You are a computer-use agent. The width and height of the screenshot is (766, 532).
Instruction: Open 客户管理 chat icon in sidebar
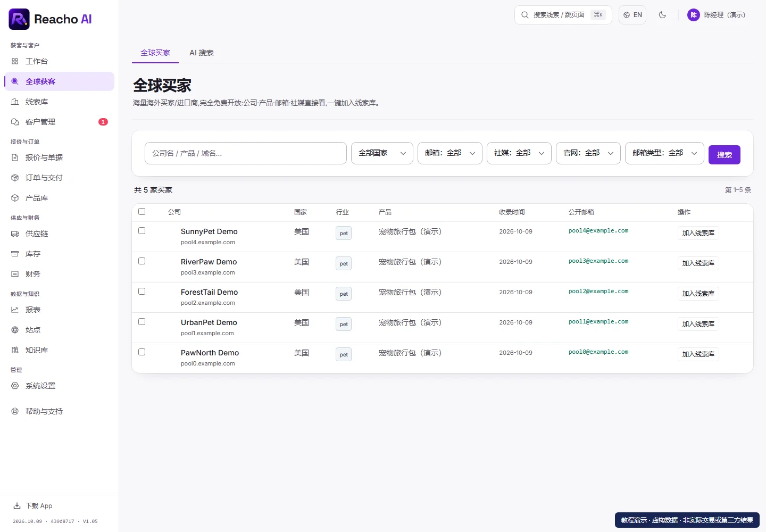[15, 122]
